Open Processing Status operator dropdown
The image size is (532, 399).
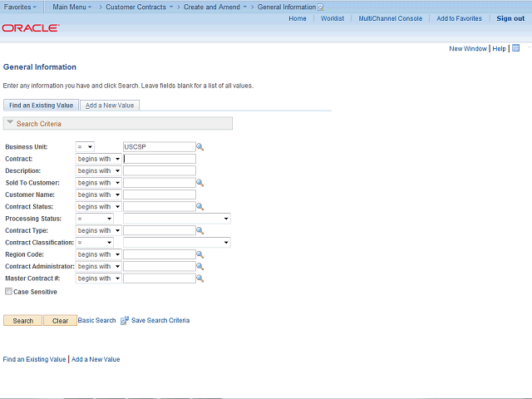click(x=94, y=219)
